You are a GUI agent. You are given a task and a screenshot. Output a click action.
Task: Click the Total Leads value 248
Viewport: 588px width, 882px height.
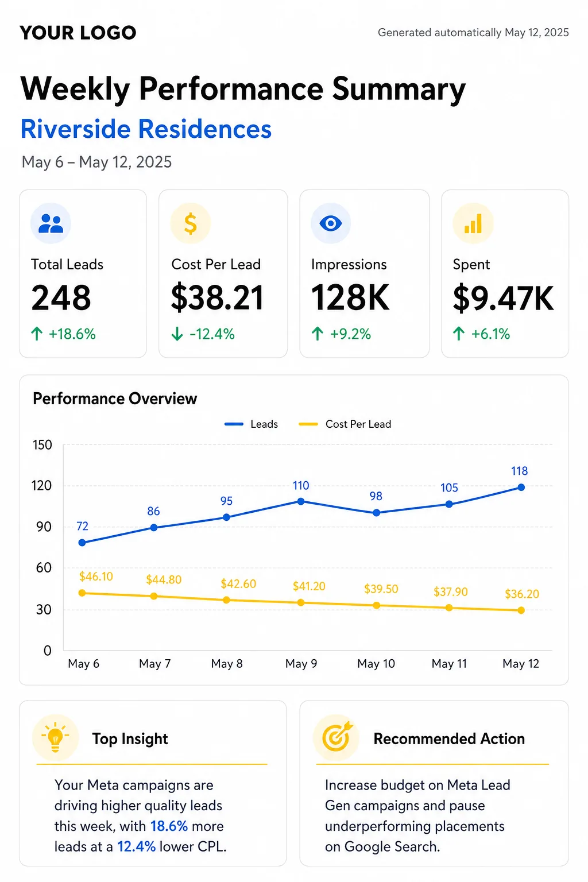[61, 298]
